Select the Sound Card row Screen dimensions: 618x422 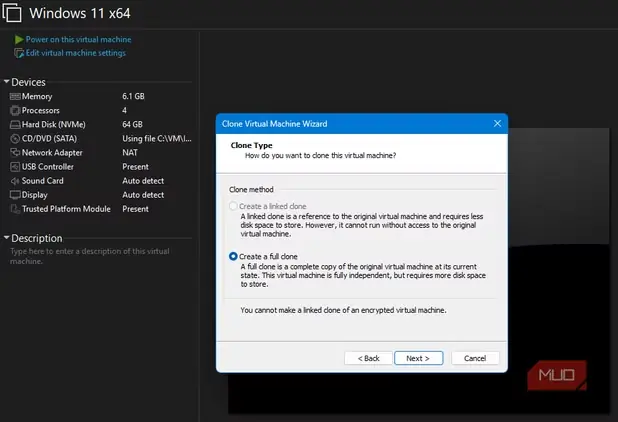point(101,181)
